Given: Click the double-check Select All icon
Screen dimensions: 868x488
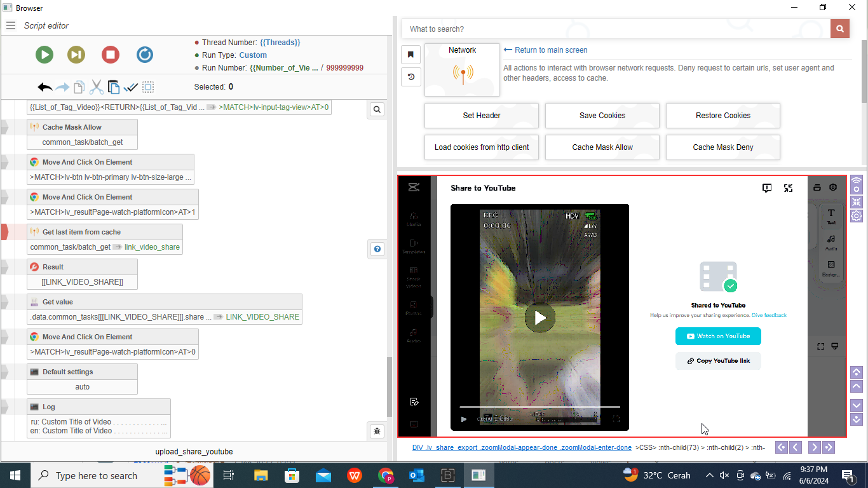Looking at the screenshot, I should (131, 87).
